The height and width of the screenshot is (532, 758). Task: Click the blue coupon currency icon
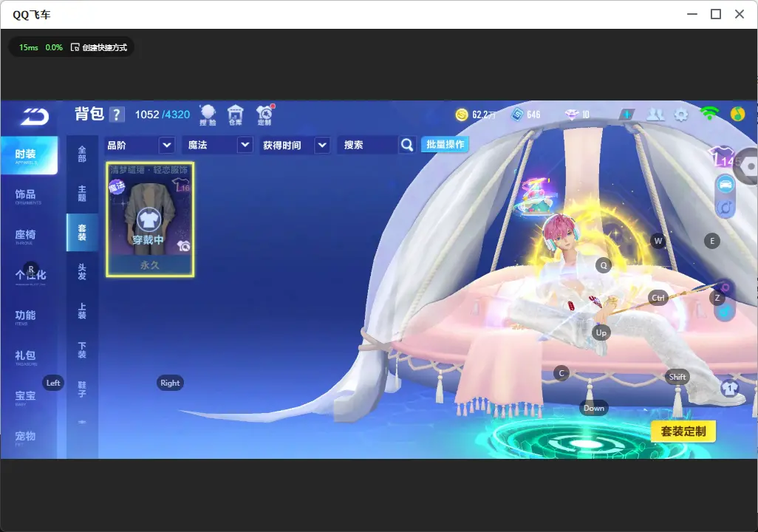[517, 115]
